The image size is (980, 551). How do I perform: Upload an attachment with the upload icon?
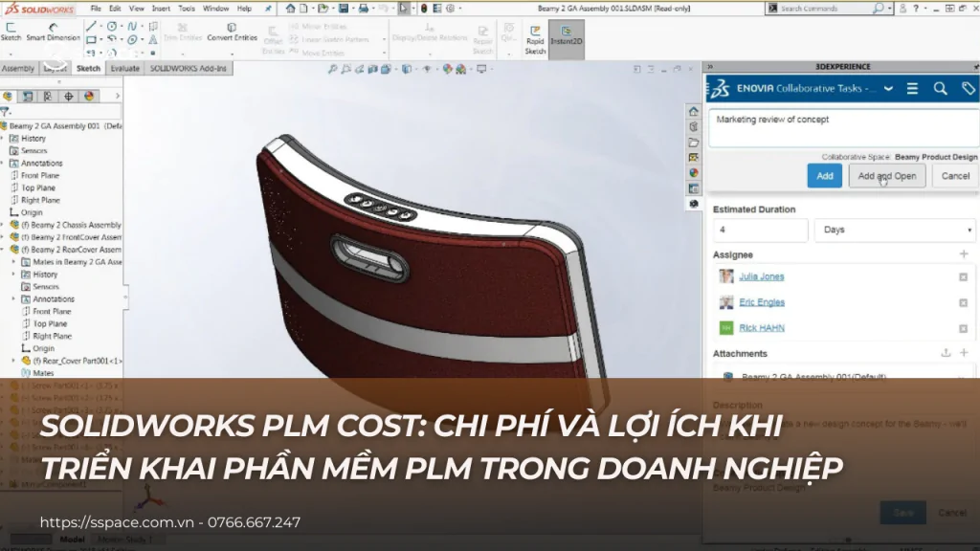tap(946, 353)
